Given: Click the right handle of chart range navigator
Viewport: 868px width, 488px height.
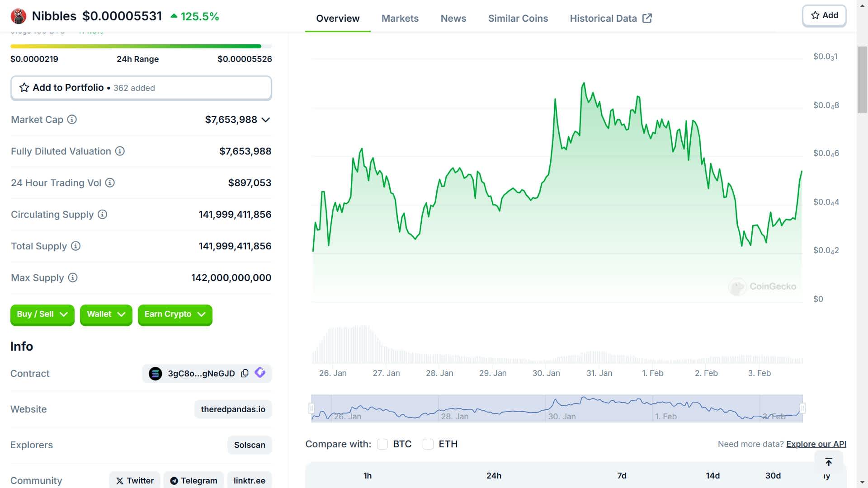Looking at the screenshot, I should tap(802, 408).
